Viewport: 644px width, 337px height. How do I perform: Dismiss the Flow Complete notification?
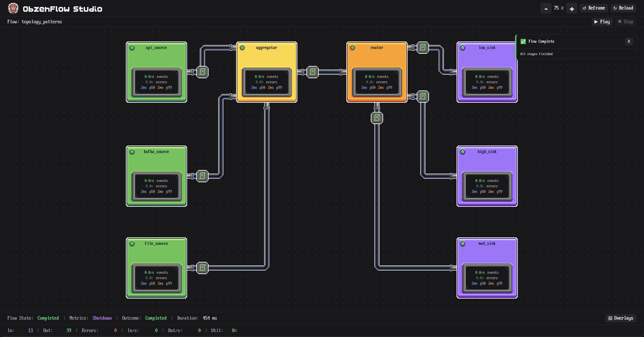tap(629, 41)
